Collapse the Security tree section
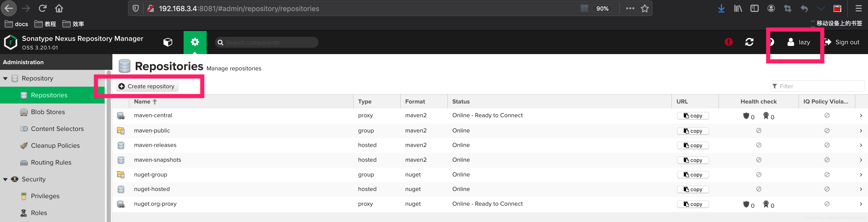Screen dimensions: 868x222 5,180
